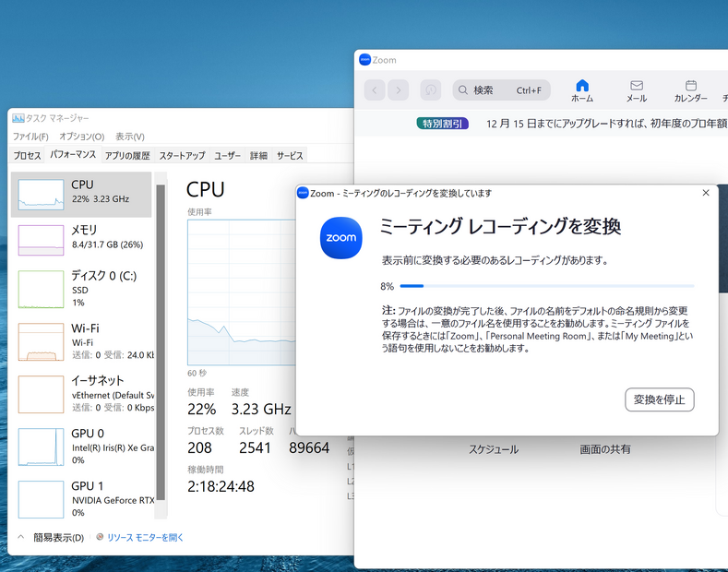The height and width of the screenshot is (572, 728).
Task: Open the カレンダー tab in Zoom
Action: 691,90
